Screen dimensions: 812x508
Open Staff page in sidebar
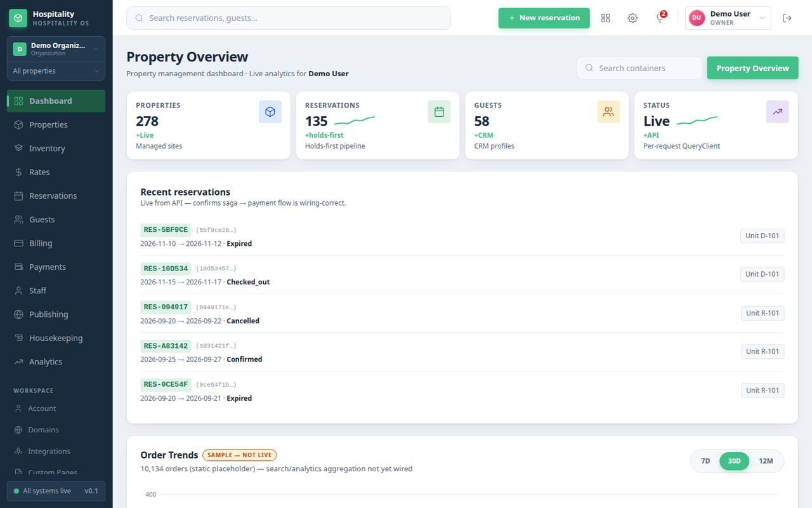coord(56,291)
